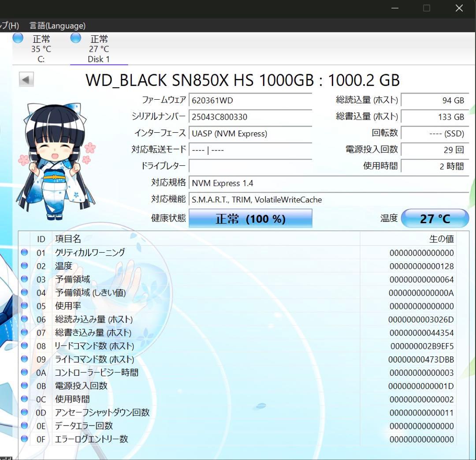
Task: Click status dot for ライトコマンド数 row
Action: coord(25,359)
